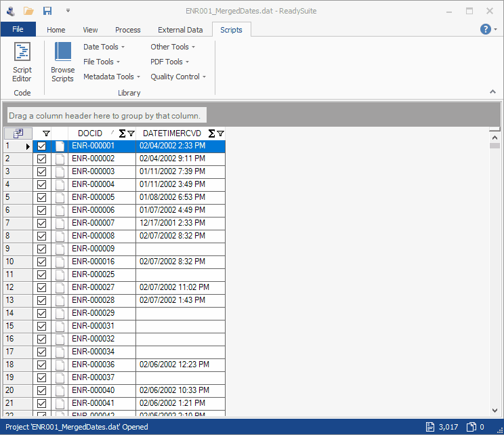Open the Script Editor
The height and width of the screenshot is (435, 504).
click(x=22, y=61)
